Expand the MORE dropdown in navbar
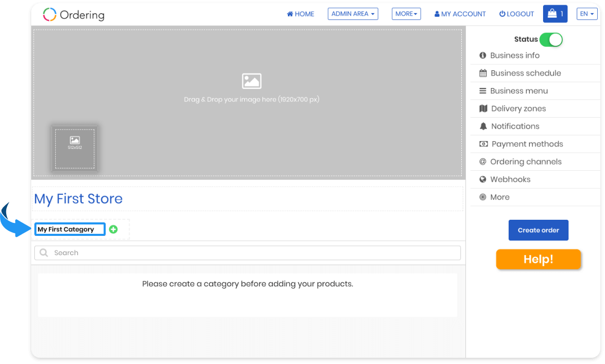Viewport: 605px width, 364px height. click(406, 14)
